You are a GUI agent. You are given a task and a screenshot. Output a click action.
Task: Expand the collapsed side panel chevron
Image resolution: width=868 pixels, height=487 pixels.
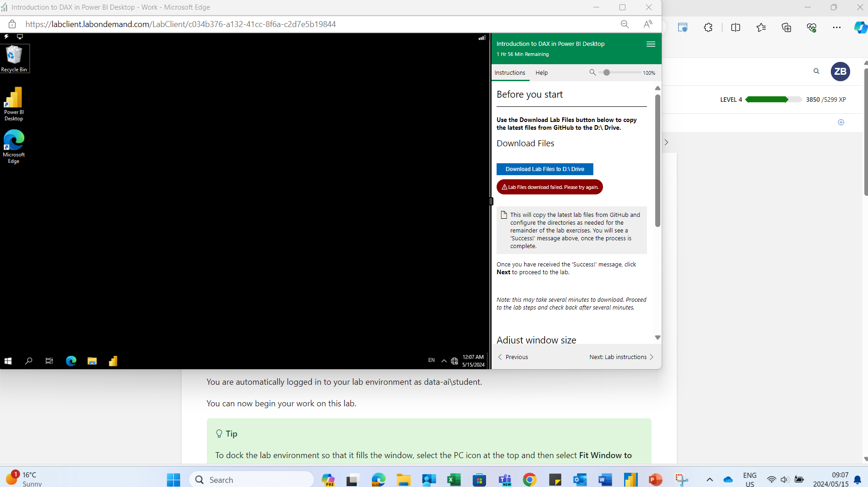[x=666, y=142]
